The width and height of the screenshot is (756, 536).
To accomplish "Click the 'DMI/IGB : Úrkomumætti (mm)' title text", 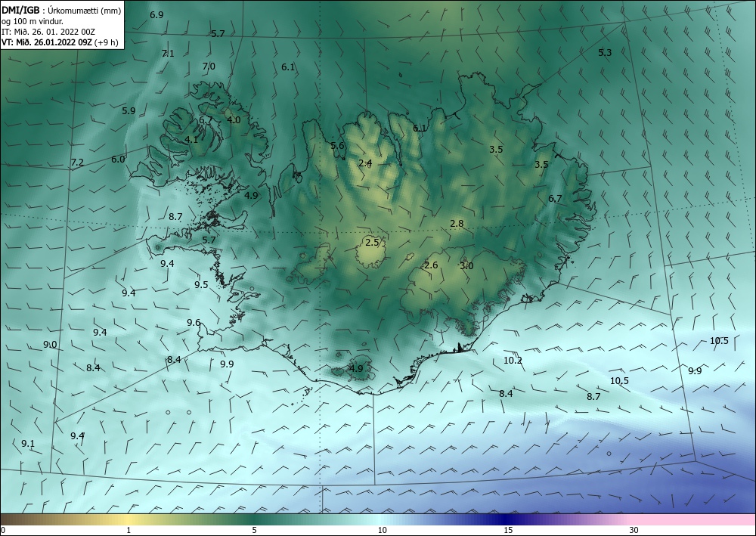I will click(61, 10).
